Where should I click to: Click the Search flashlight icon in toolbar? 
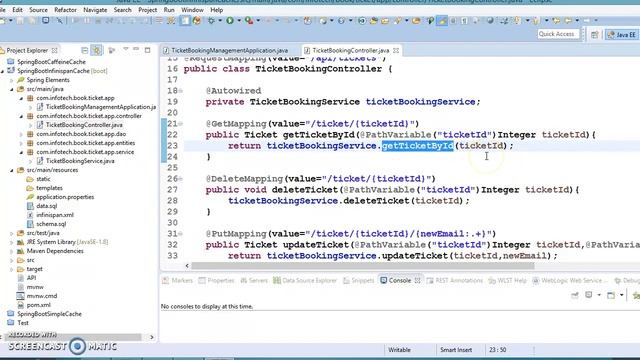(x=397, y=20)
